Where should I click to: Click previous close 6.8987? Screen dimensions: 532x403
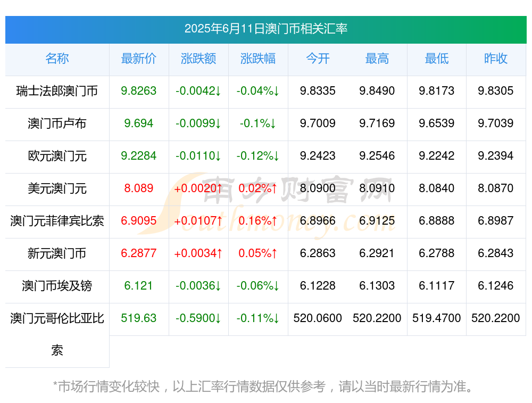coord(496,221)
